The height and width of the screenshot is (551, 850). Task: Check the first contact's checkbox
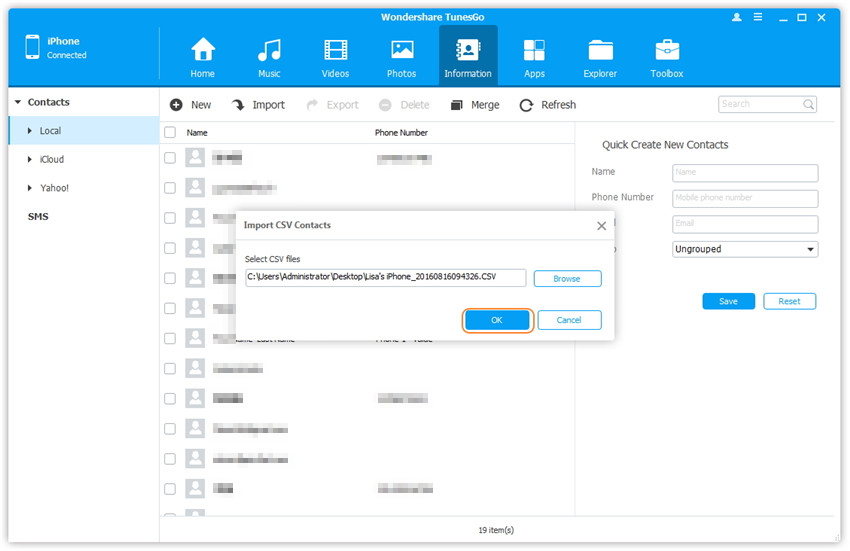pyautogui.click(x=170, y=158)
